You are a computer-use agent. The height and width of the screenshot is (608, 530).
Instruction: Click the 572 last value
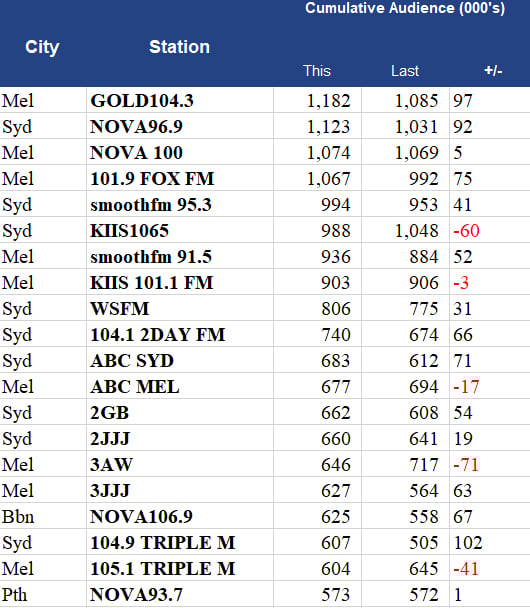pyautogui.click(x=424, y=594)
